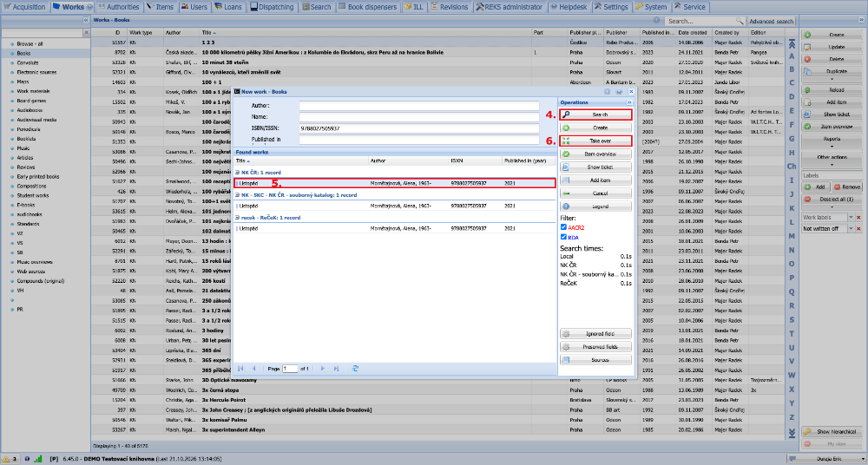Click the print icon in dialog title bar
This screenshot has height=465, width=868.
619,92
